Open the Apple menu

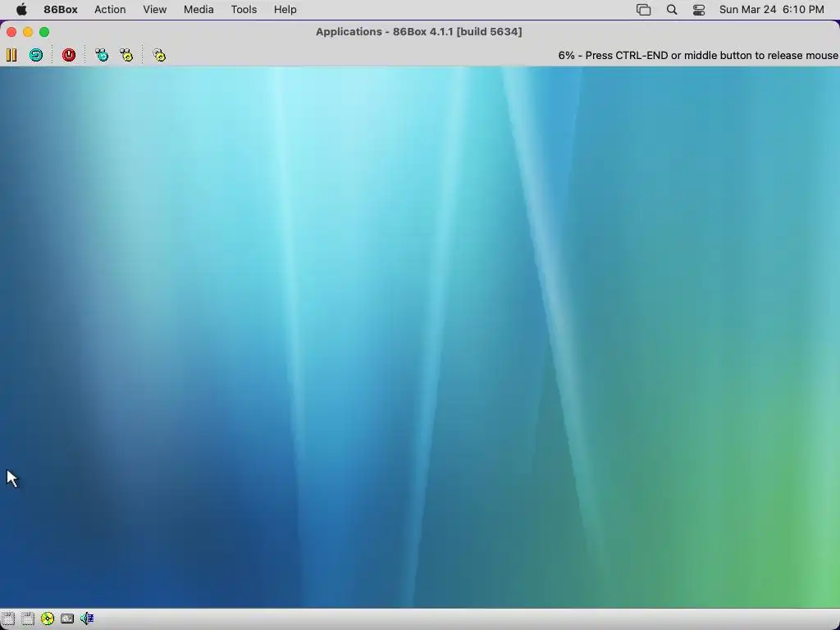pyautogui.click(x=21, y=10)
